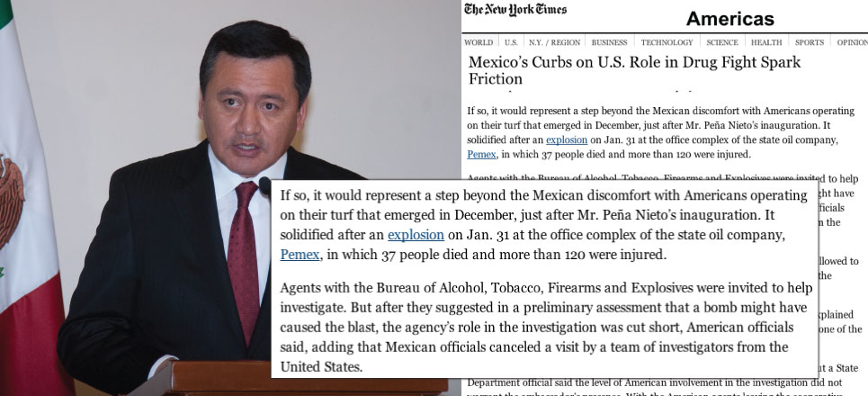
Task: Open the HEALTH section tab
Action: 766,42
